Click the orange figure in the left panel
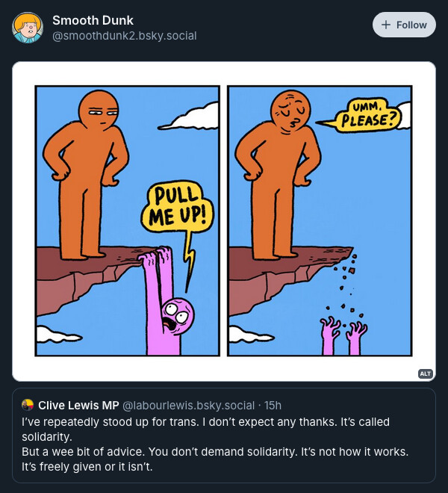Screen dimensions: 448x493 tap(86, 175)
